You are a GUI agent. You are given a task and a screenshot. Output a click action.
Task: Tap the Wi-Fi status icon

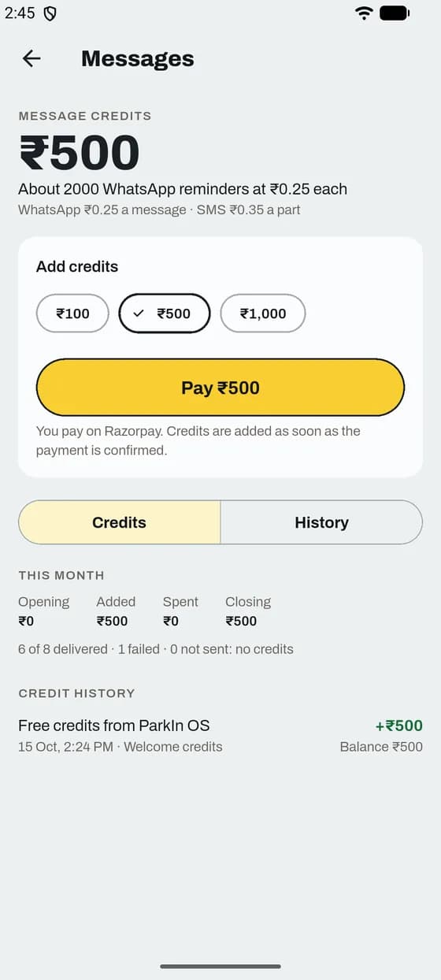[x=364, y=13]
